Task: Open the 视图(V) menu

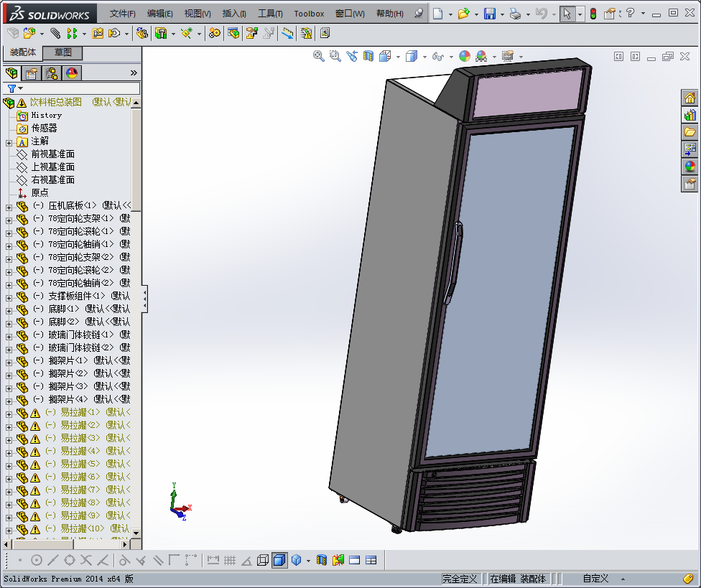Action: point(198,14)
